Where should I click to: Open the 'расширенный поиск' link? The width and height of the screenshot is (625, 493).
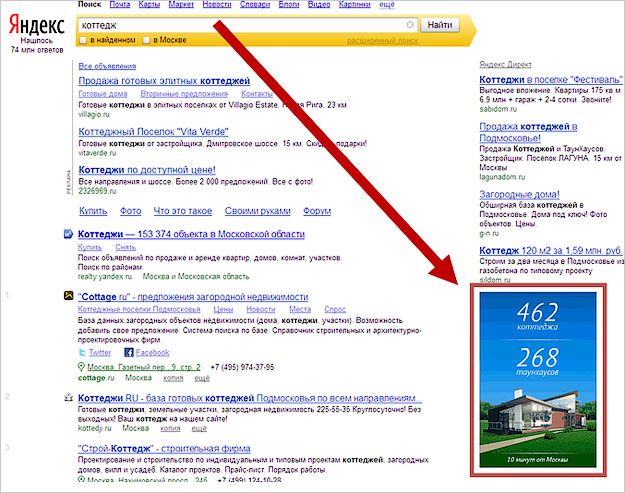pos(382,41)
